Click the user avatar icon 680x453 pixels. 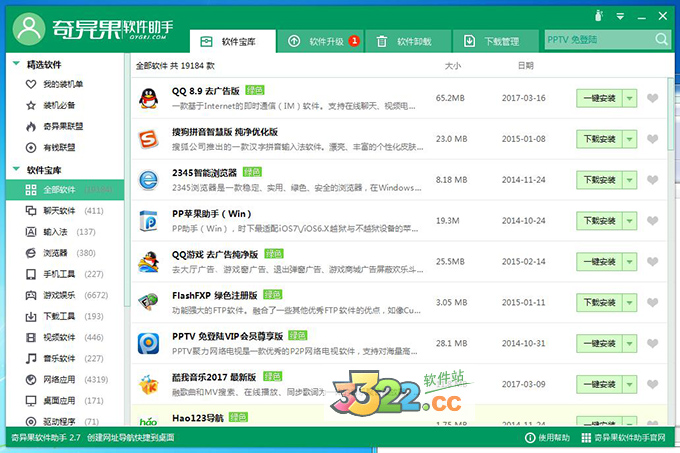[29, 29]
